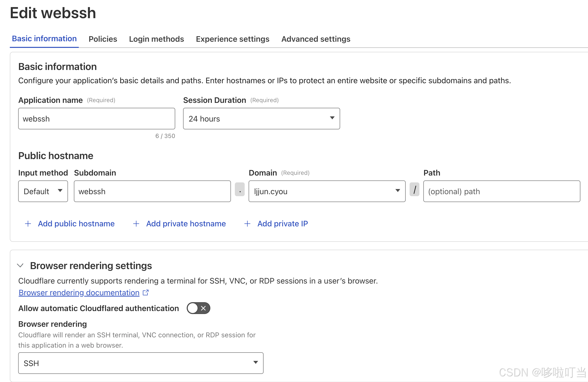
Task: Click Add private IP
Action: (283, 224)
